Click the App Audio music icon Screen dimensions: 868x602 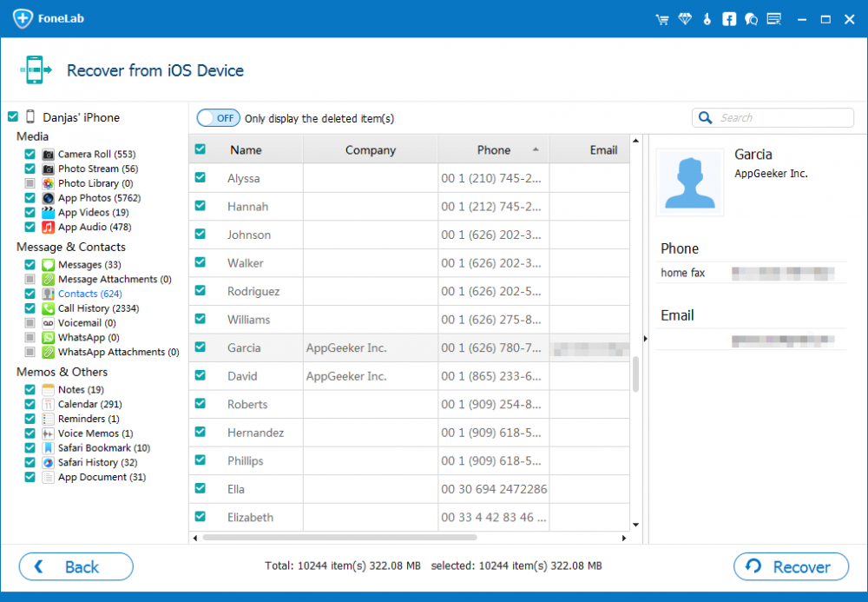click(x=49, y=227)
